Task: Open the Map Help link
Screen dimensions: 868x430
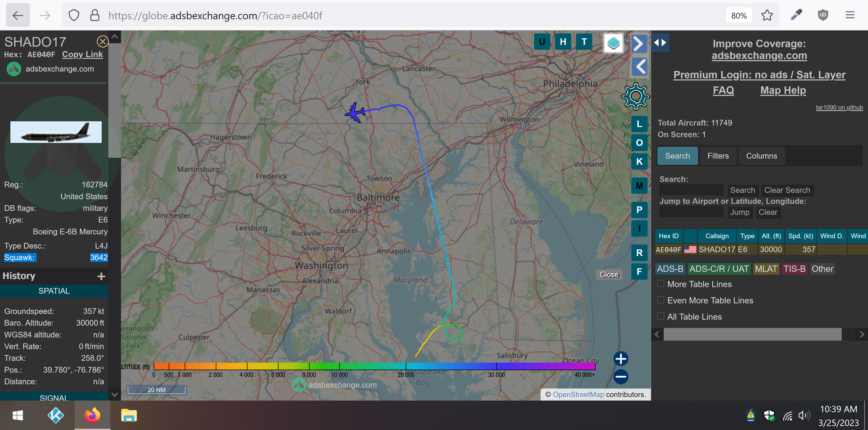Action: tap(783, 90)
